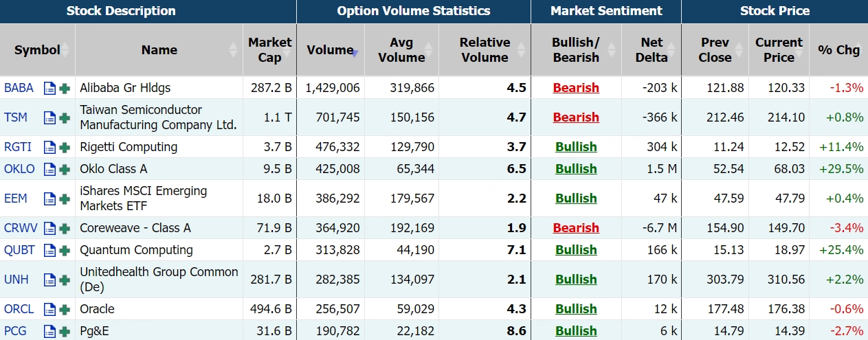868x340 pixels.
Task: Click Bullish sentiment link for OKLO
Action: pyautogui.click(x=576, y=169)
